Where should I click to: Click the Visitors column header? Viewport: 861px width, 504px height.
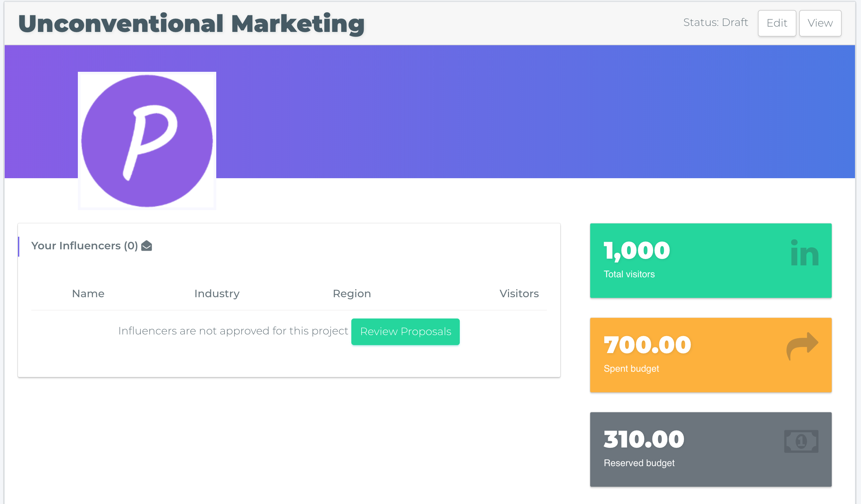[519, 294]
